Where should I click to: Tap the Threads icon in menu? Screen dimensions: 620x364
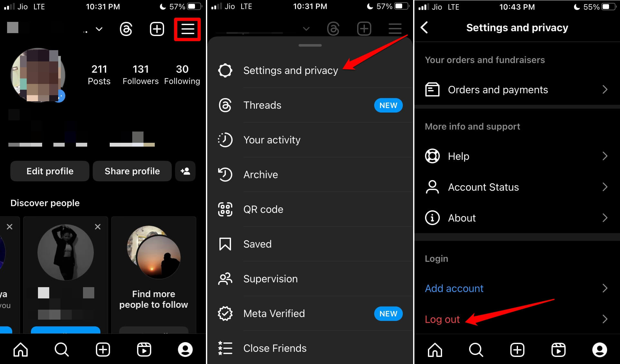point(226,105)
